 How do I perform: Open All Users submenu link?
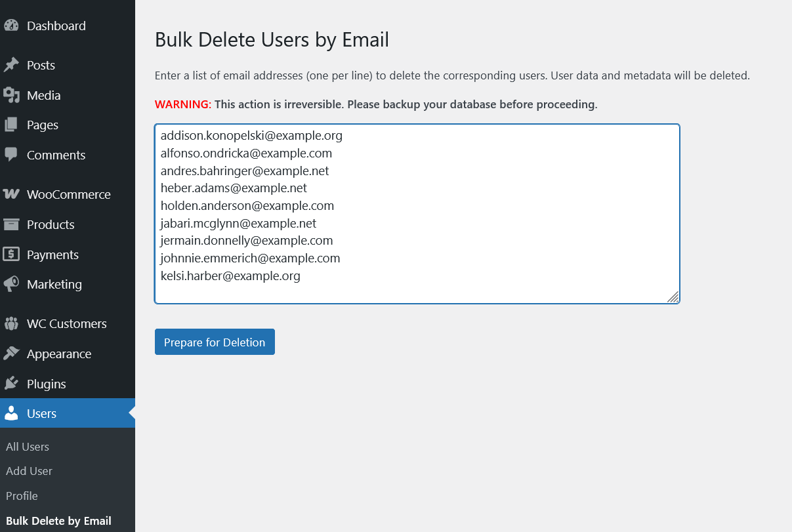click(x=28, y=447)
